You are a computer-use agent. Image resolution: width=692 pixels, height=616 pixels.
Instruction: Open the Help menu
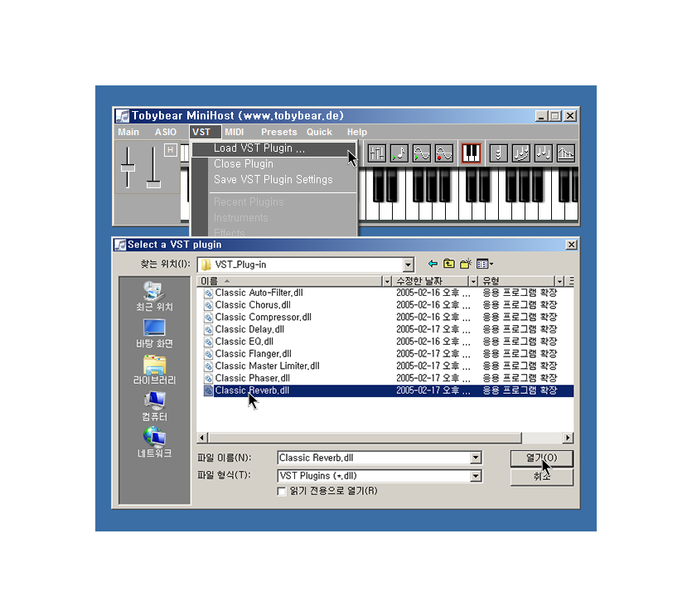pos(356,132)
